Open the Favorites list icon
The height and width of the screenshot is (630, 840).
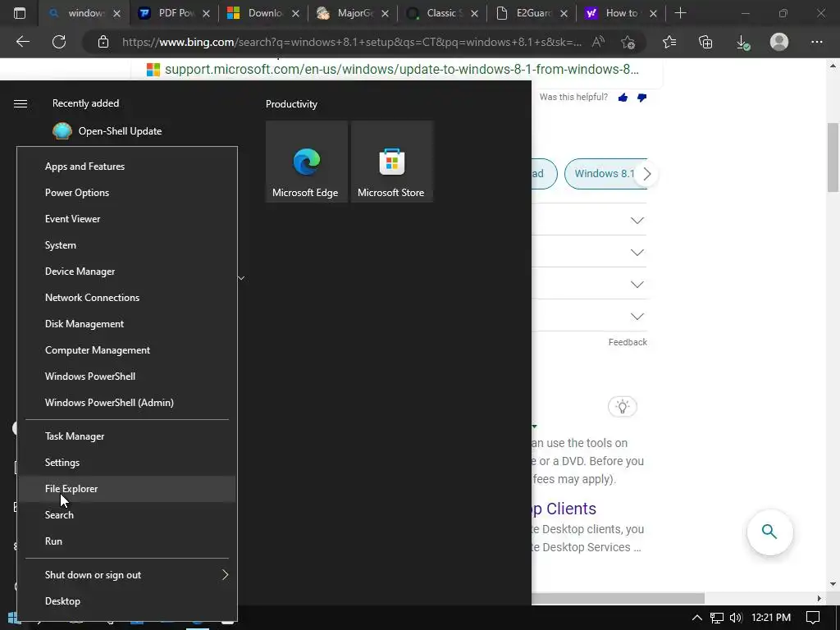[669, 42]
